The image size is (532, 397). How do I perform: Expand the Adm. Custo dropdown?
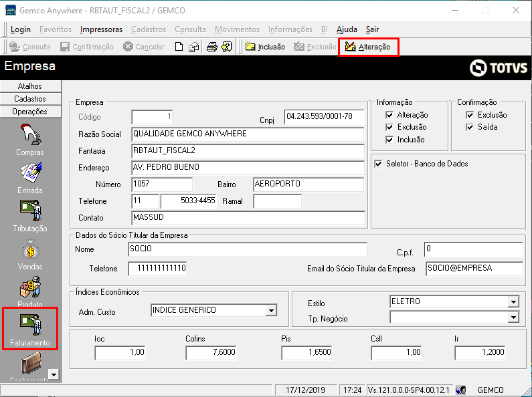(271, 310)
